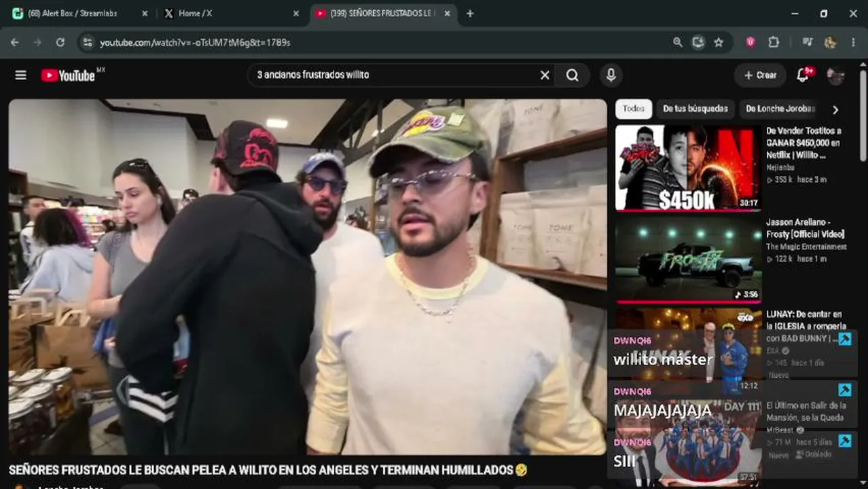This screenshot has width=868, height=489.
Task: Switch to the Home / X tab
Action: tap(231, 14)
